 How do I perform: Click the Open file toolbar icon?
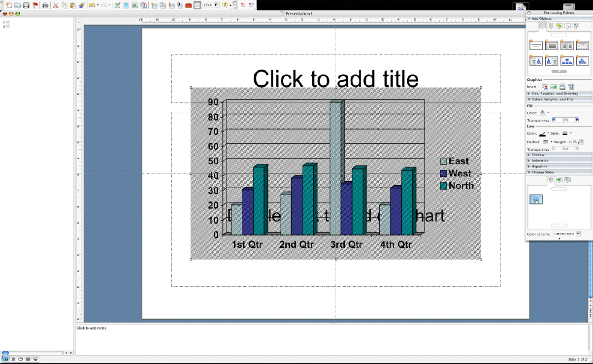17,5
